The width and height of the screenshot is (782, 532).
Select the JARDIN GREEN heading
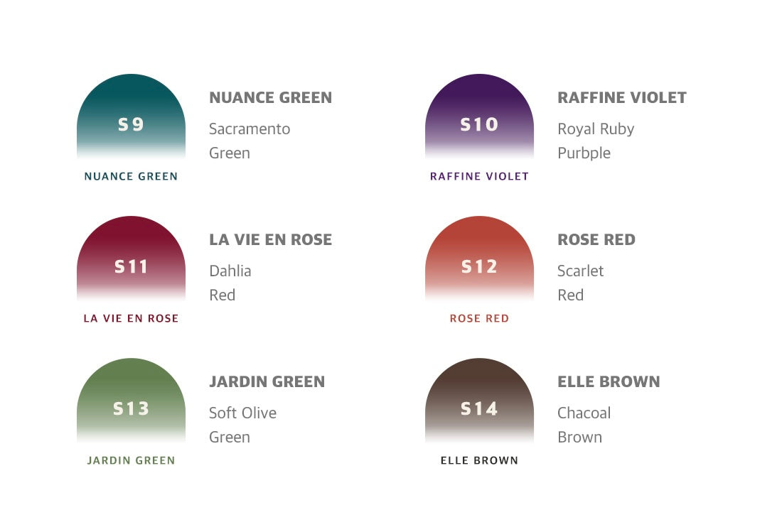[267, 382]
